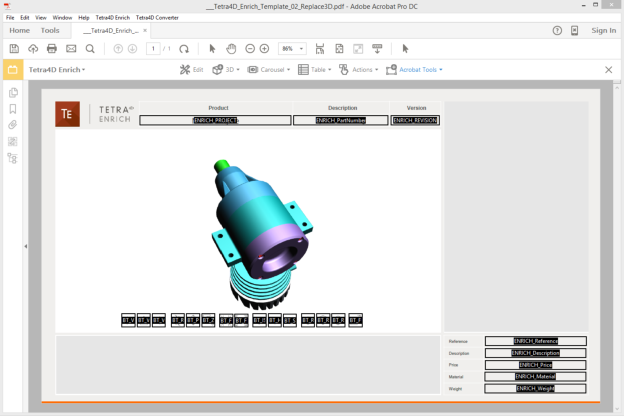Select the arrow selection tool beside hand
This screenshot has width=624, height=416.
coord(212,49)
